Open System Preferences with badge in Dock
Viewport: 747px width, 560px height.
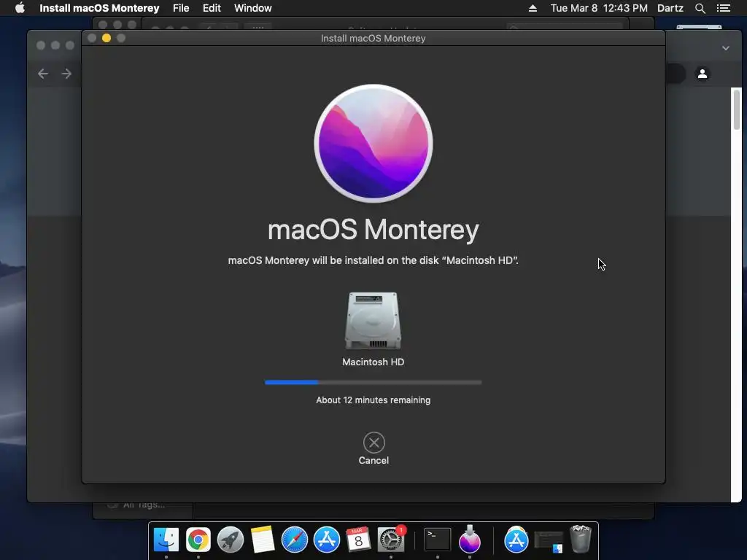391,540
